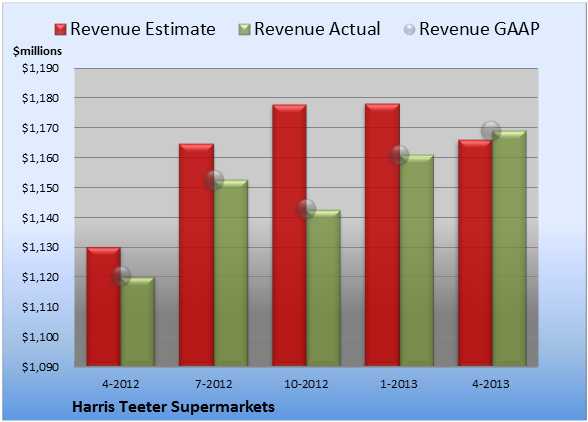This screenshot has height=422, width=588.
Task: Click the red Revenue Estimate legend swatch
Action: click(x=60, y=30)
